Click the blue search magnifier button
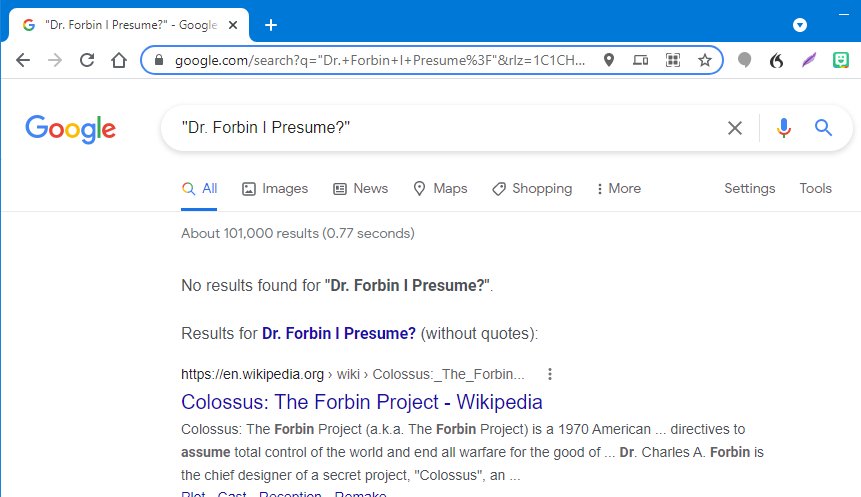Screen dimensions: 861x497 823,128
